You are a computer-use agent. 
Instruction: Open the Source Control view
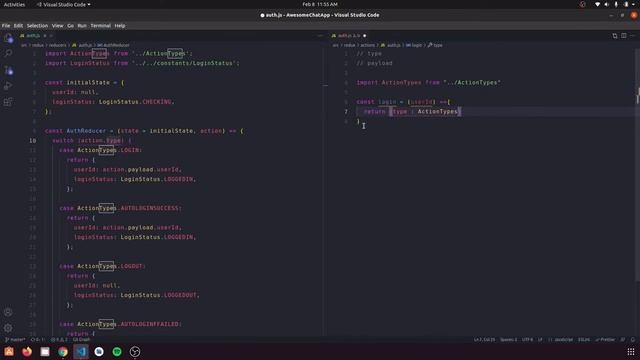pyautogui.click(x=8, y=70)
